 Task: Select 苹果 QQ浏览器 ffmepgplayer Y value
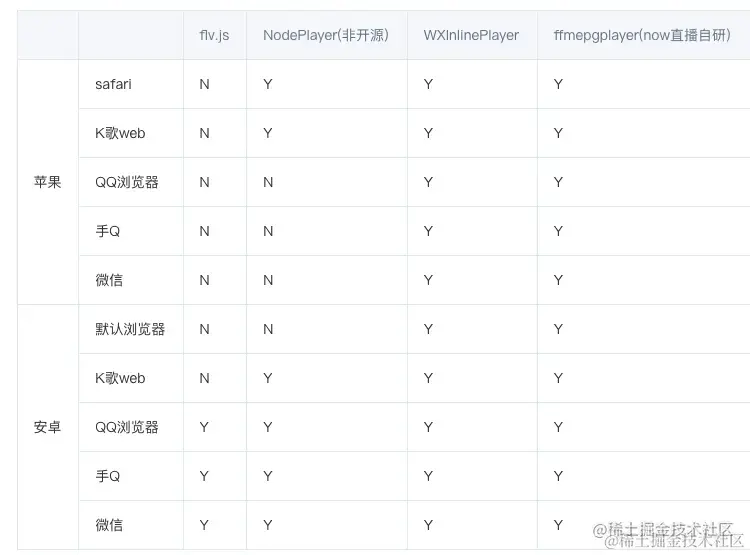coord(558,182)
